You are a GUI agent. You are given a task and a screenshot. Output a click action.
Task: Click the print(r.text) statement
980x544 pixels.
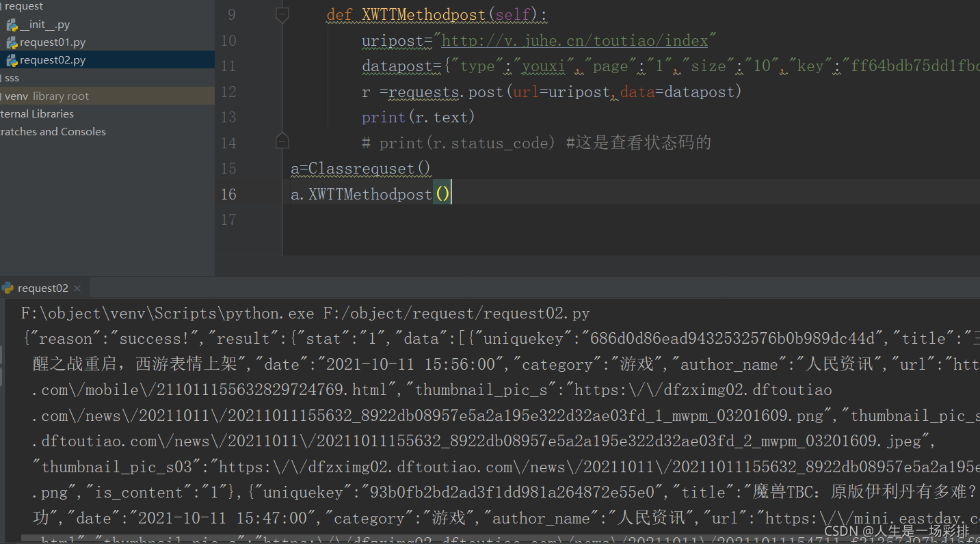tap(419, 117)
